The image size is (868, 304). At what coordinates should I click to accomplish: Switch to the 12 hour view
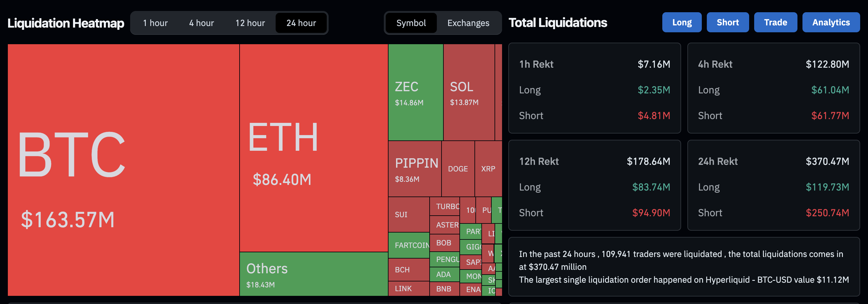[x=250, y=23]
